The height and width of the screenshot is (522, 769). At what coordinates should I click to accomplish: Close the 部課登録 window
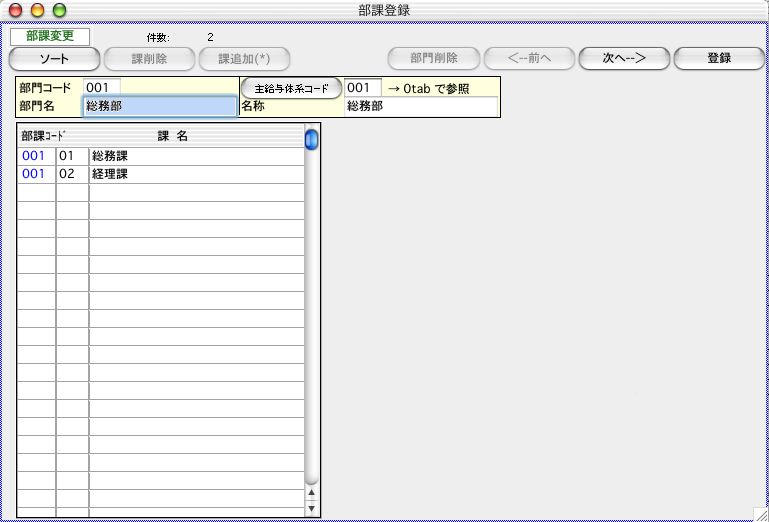pyautogui.click(x=16, y=10)
